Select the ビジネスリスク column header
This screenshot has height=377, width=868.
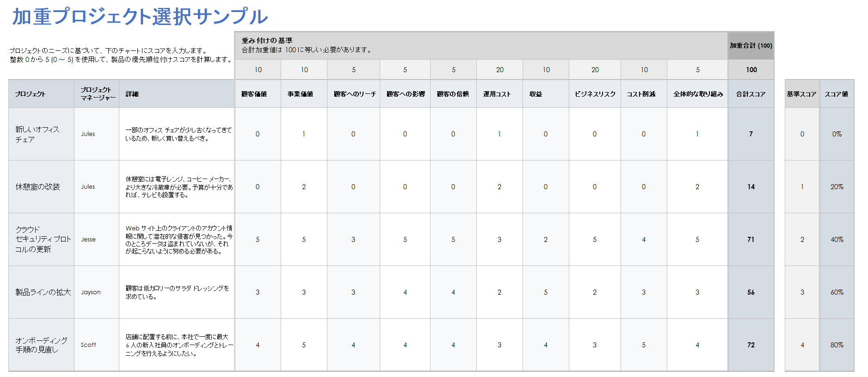pos(595,94)
